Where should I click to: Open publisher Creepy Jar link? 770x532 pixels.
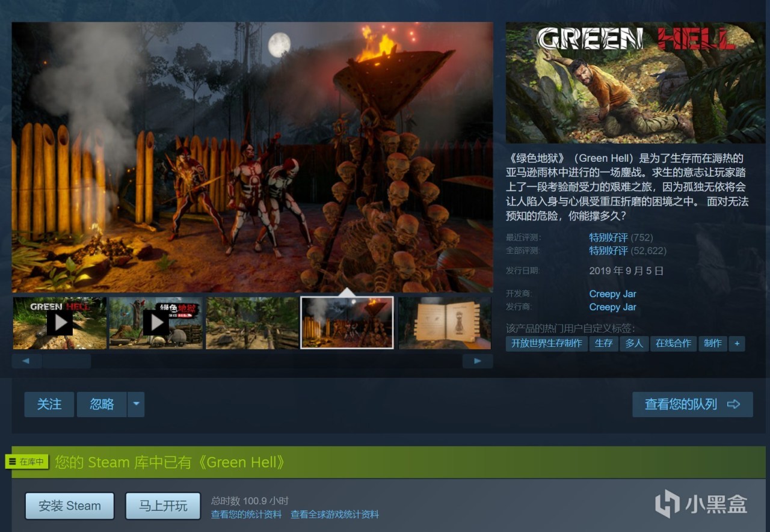tap(612, 307)
